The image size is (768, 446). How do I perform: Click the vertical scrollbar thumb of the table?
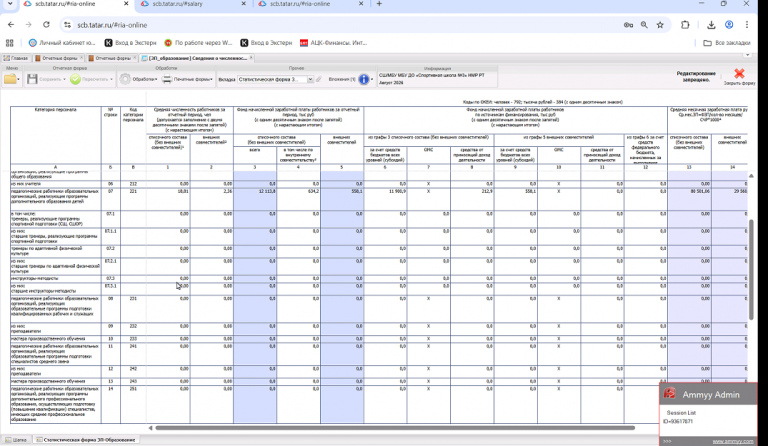tap(751, 270)
